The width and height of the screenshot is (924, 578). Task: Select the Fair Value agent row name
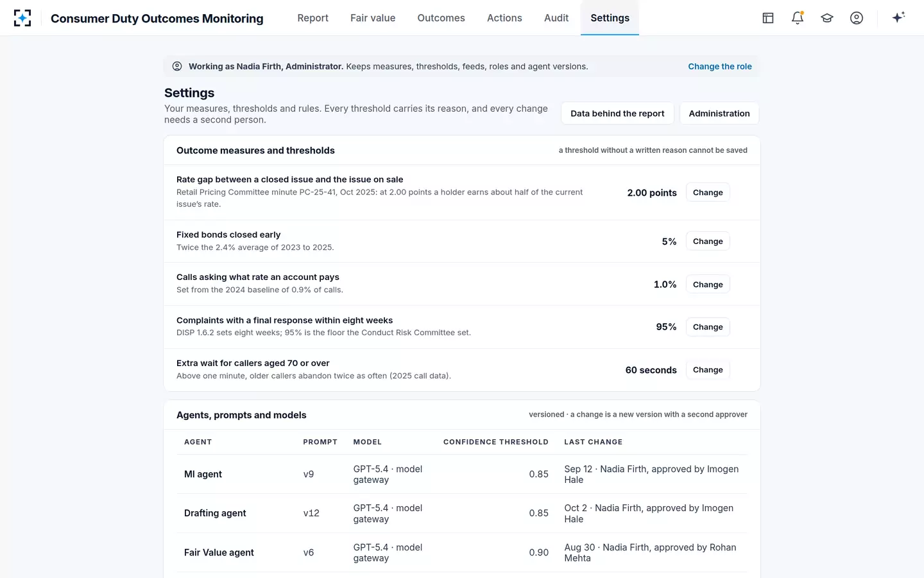(219, 552)
